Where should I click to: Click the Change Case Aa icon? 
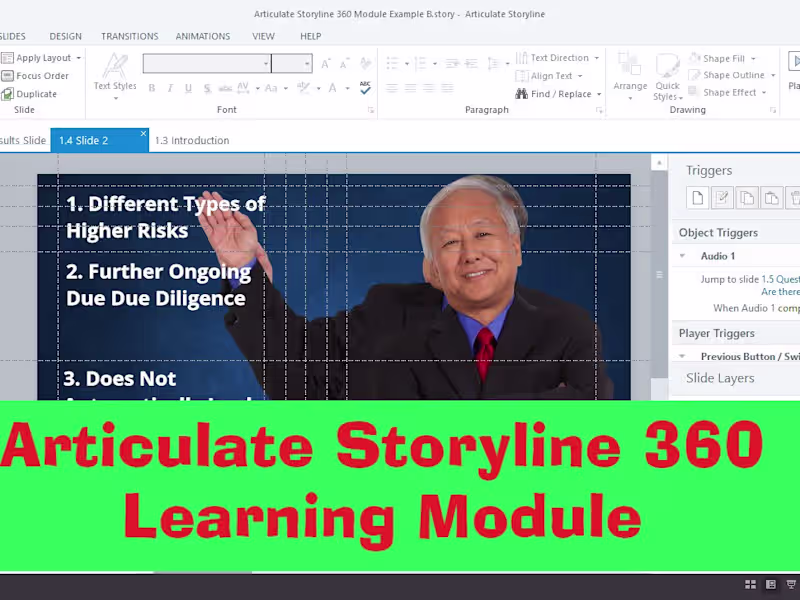pos(271,88)
